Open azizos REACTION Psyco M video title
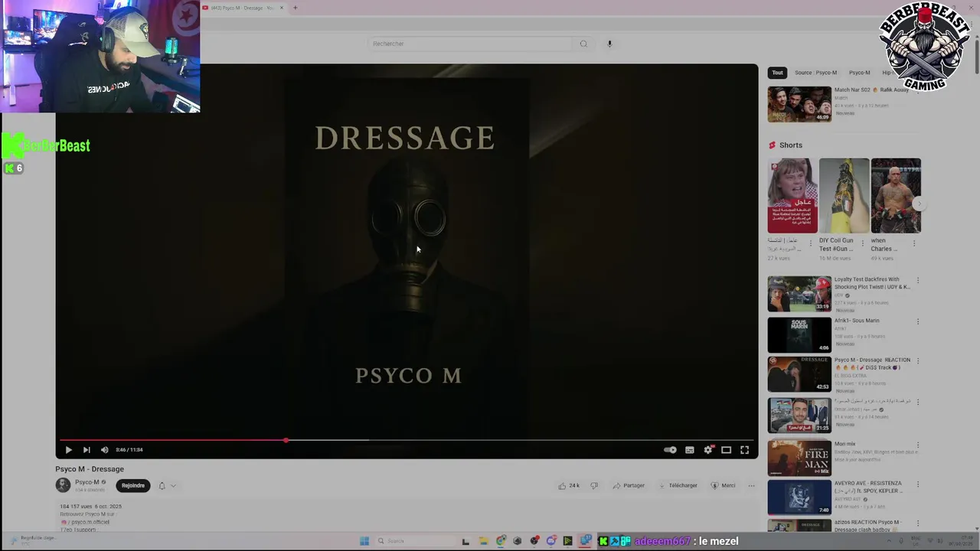 (x=867, y=526)
